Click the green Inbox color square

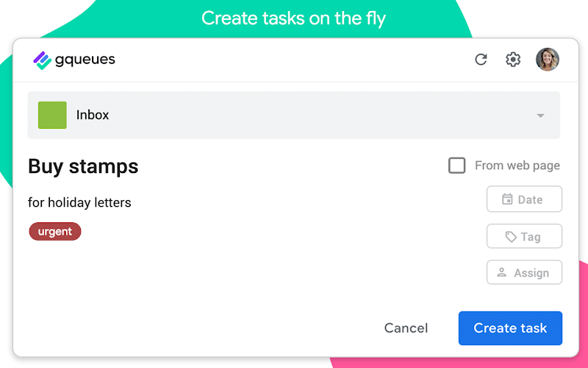pos(52,115)
